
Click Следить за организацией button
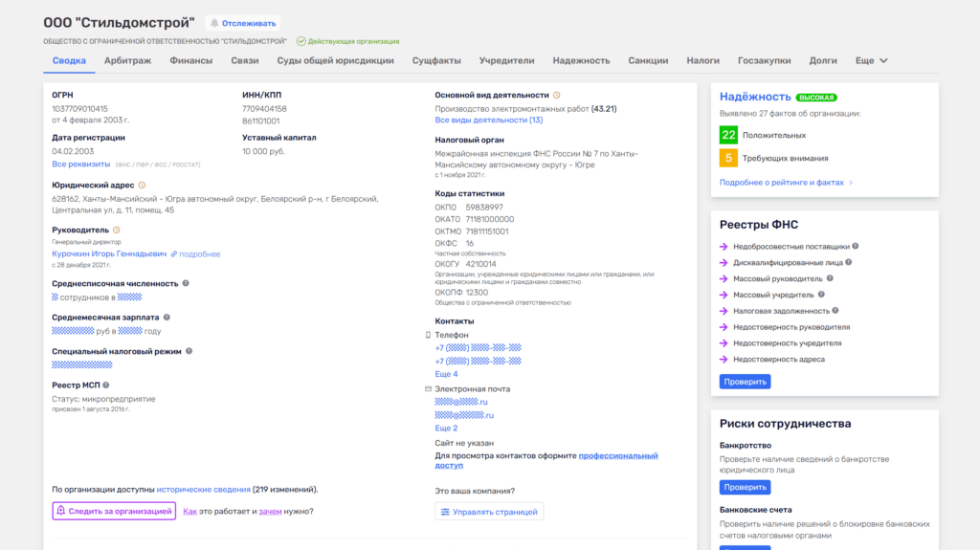[x=114, y=511]
